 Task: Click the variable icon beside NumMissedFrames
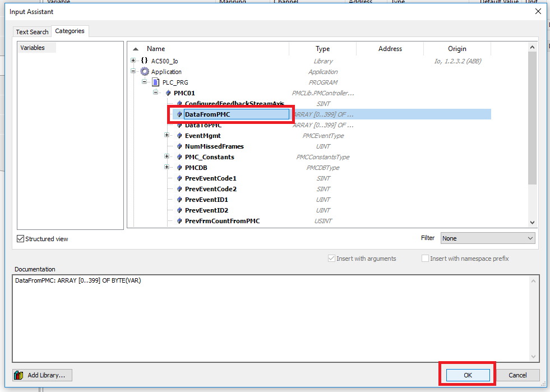(x=180, y=146)
